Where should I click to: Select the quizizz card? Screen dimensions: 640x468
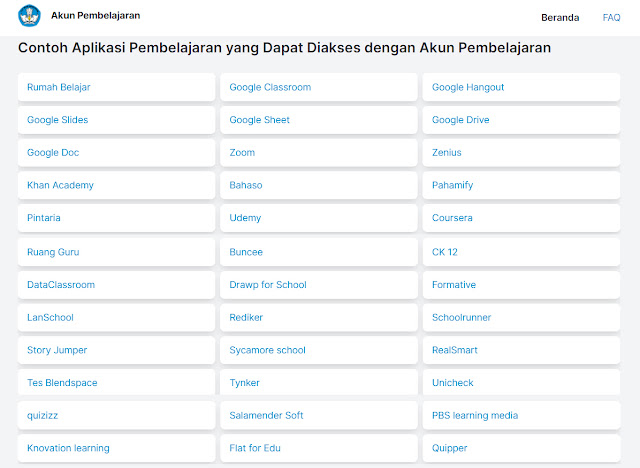pyautogui.click(x=116, y=415)
